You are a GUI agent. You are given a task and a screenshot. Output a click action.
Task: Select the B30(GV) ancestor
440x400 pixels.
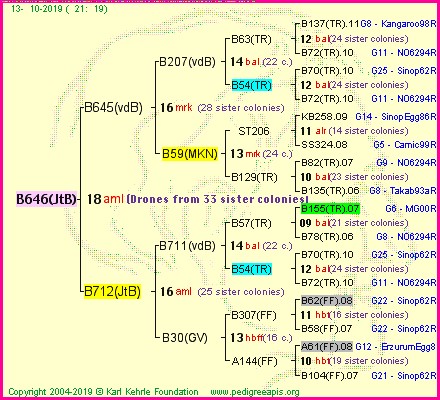tap(184, 338)
